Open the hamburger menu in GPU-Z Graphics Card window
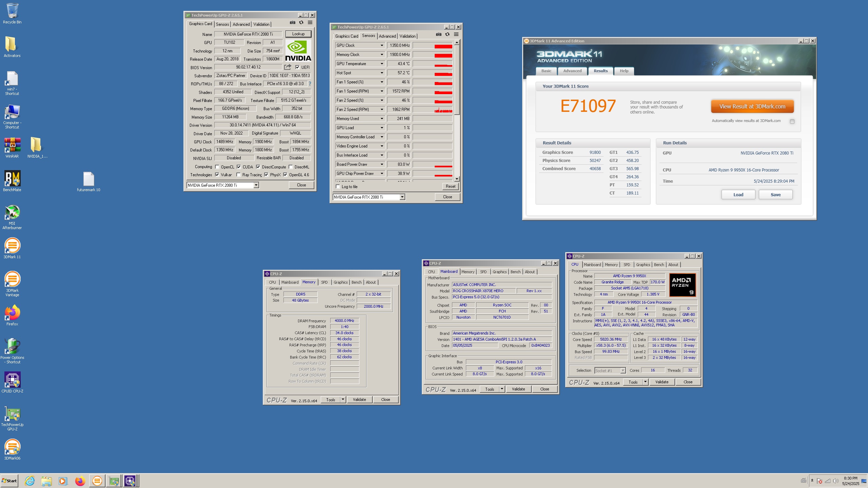This screenshot has width=868, height=488. pos(310,23)
